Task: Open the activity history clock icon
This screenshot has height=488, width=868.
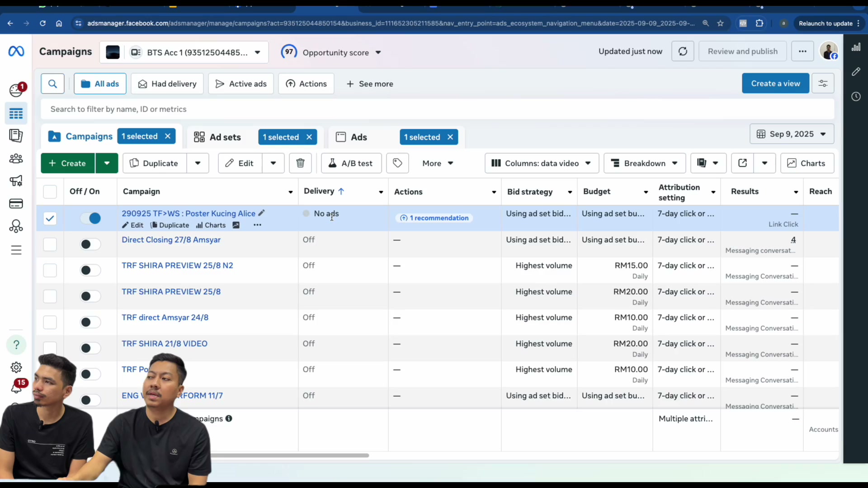Action: tap(856, 96)
